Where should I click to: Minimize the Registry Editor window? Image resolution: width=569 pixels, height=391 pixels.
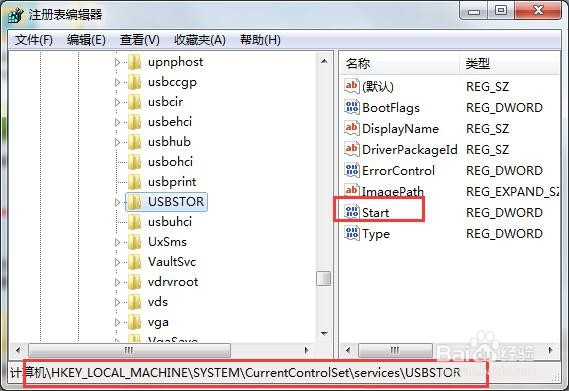click(x=474, y=11)
